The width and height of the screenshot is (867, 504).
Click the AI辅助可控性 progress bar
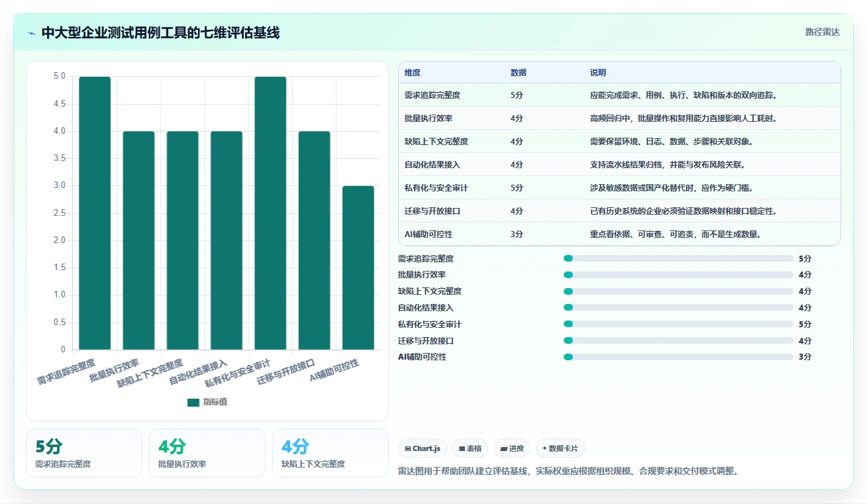678,357
